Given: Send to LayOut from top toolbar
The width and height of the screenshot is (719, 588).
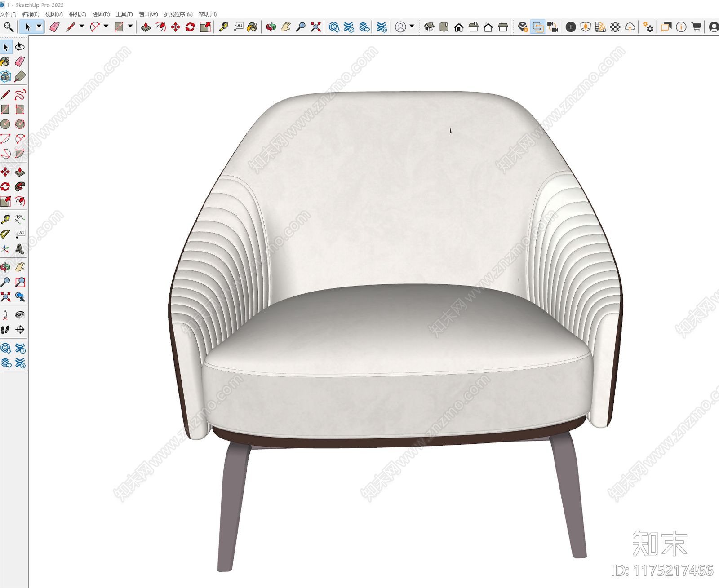Looking at the screenshot, I should click(364, 27).
